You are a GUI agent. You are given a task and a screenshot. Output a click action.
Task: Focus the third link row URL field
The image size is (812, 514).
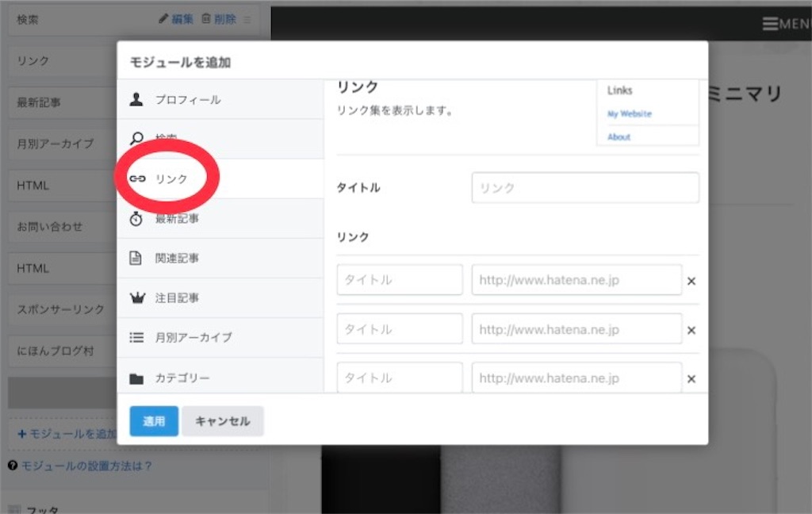click(577, 378)
